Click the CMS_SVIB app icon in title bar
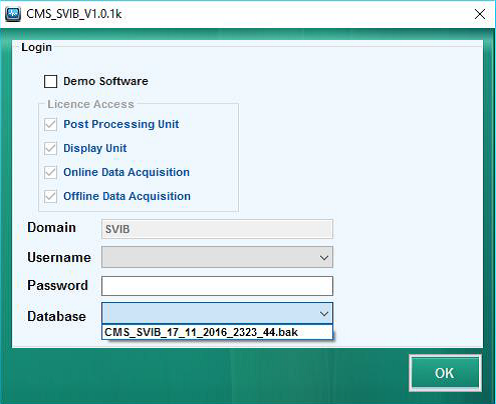496x404 pixels. 13,14
